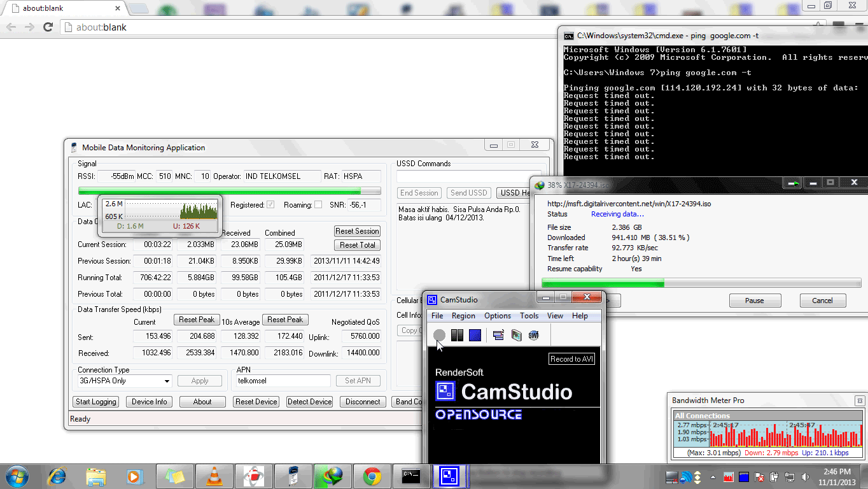This screenshot has height=489, width=868.
Task: Click the Send USSD button
Action: point(468,193)
